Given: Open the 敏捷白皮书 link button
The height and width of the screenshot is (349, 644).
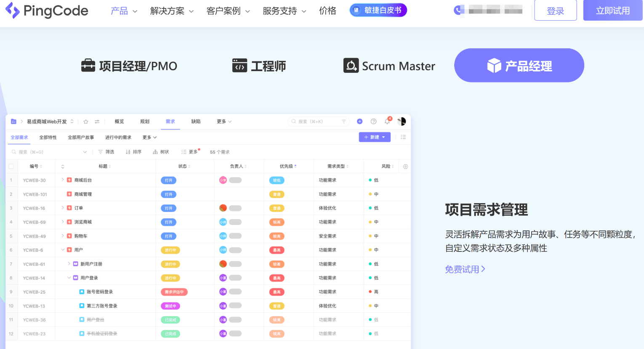Looking at the screenshot, I should click(378, 10).
